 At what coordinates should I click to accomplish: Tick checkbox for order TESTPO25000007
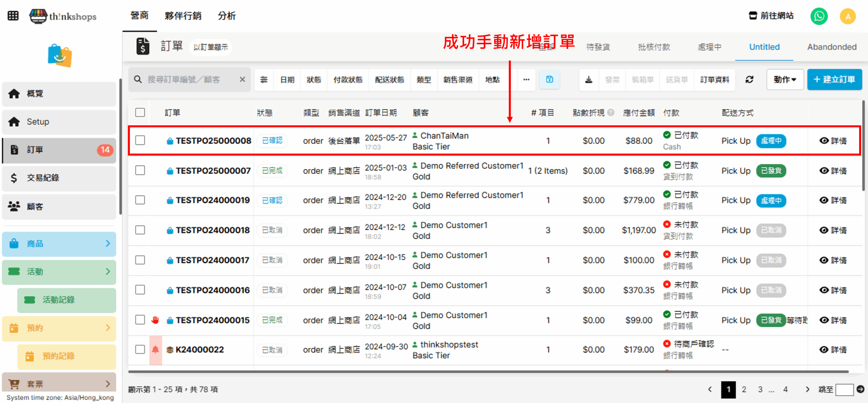tap(140, 170)
